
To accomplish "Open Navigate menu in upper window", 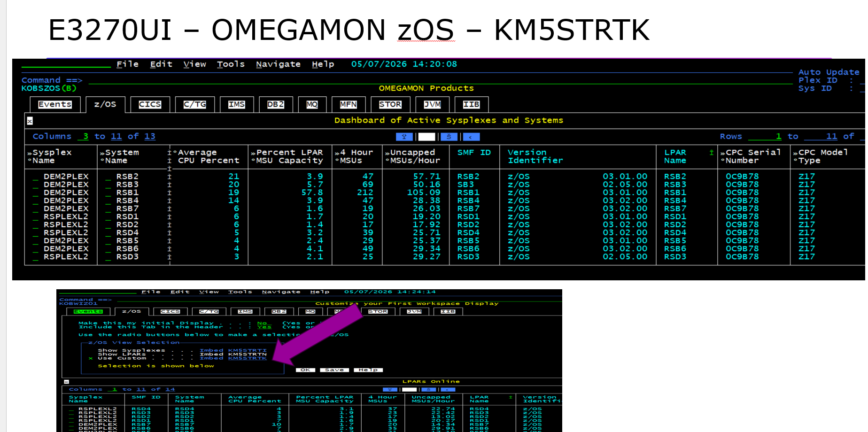I will tap(278, 64).
